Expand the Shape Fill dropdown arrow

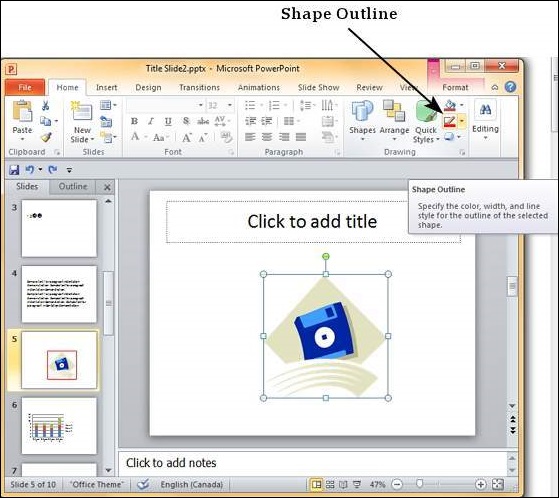point(462,105)
